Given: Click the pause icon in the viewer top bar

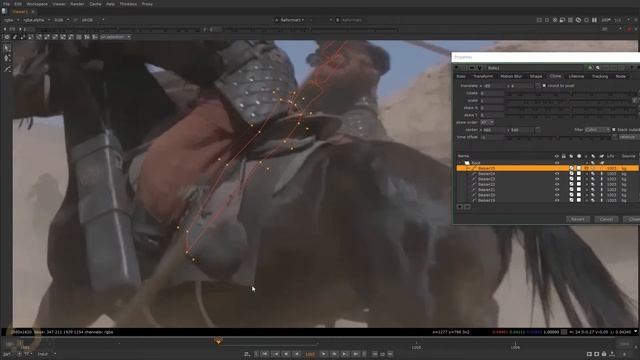Looking at the screenshot, I should 594,20.
